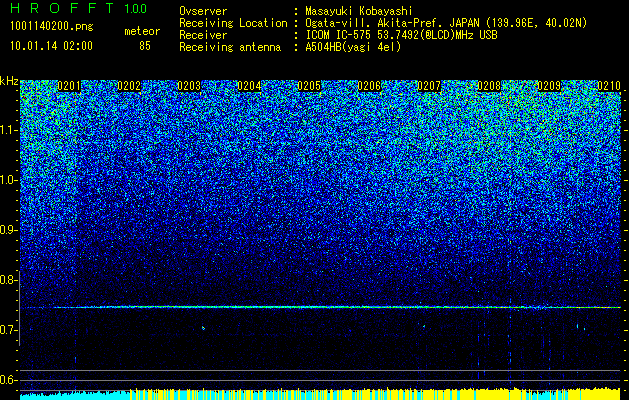Click the kHz axis unit label
629x400 pixels.
[x=9, y=81]
